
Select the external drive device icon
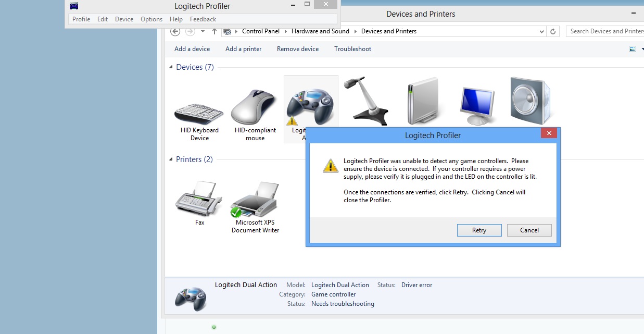(422, 101)
